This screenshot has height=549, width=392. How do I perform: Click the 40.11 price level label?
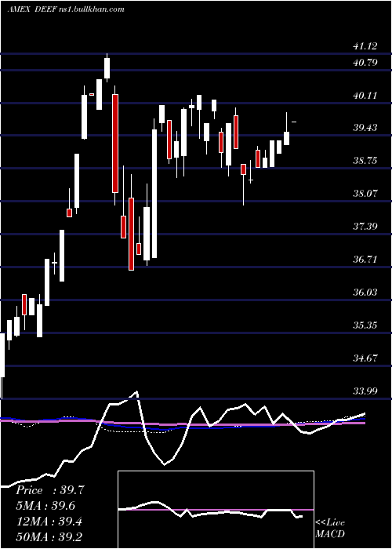click(365, 95)
